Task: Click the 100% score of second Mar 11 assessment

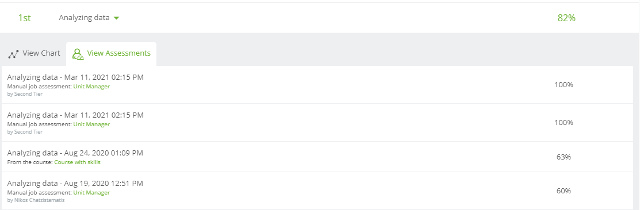Action: 563,123
